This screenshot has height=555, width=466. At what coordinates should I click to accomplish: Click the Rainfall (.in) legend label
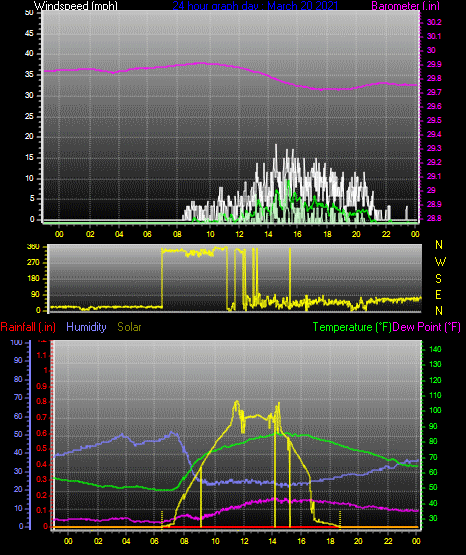coord(28,327)
